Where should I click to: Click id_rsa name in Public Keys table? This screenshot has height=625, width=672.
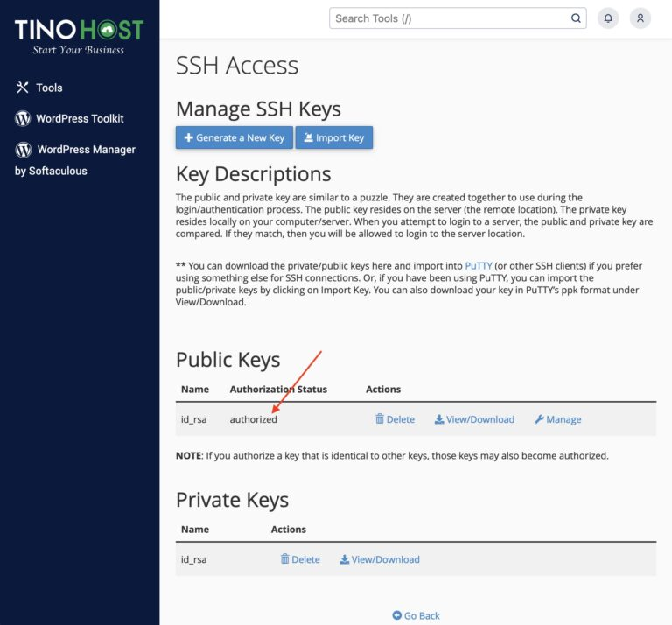pyautogui.click(x=193, y=419)
